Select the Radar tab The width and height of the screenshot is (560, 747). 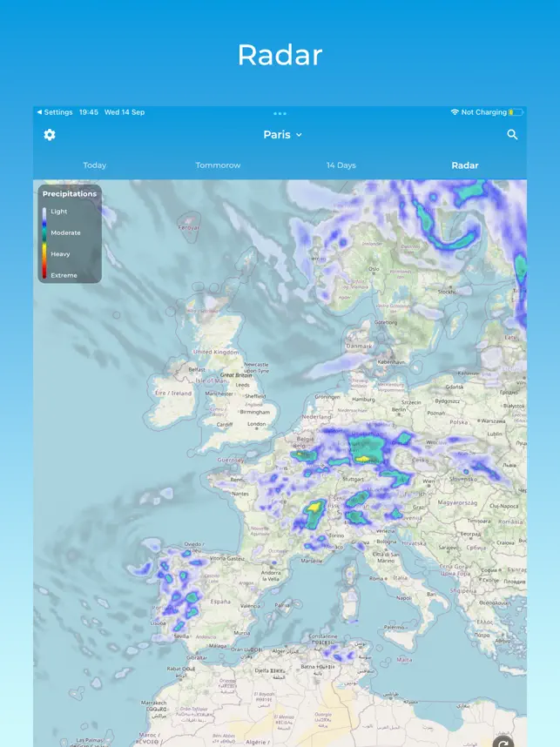tap(465, 165)
